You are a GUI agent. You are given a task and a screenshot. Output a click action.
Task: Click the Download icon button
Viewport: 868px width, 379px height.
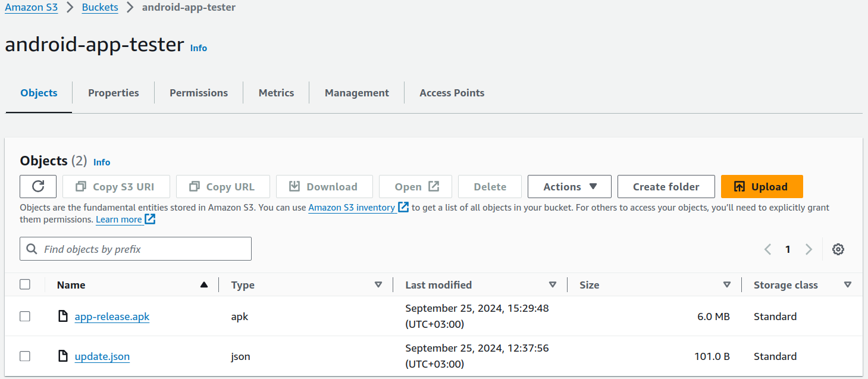294,186
